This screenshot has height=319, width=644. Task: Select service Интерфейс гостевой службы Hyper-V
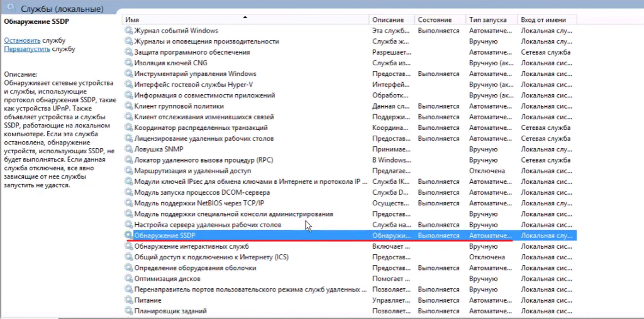coord(193,85)
